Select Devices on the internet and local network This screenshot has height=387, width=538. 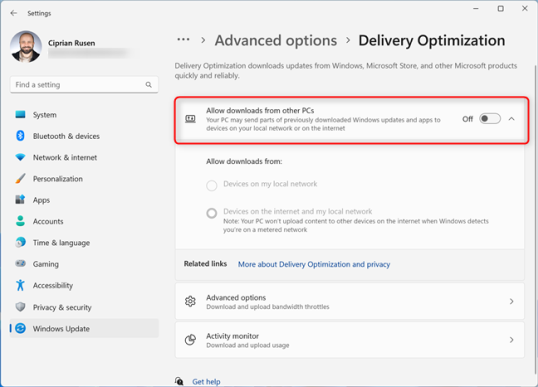point(212,213)
